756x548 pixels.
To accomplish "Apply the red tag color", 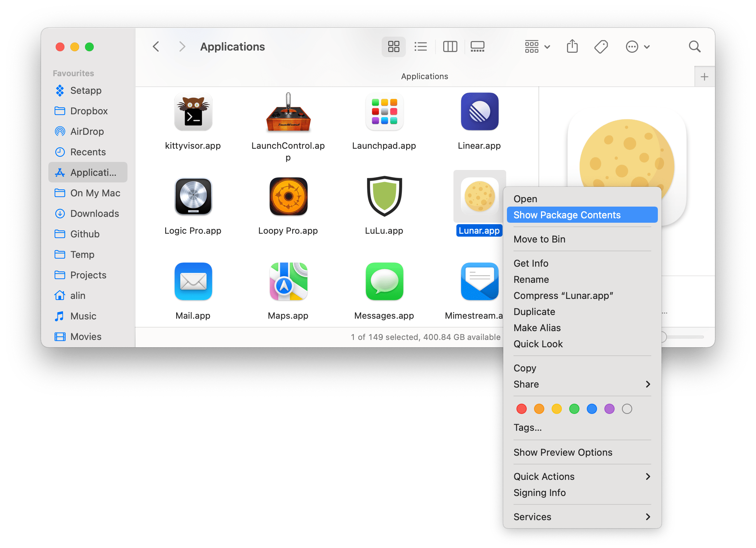I will [522, 409].
